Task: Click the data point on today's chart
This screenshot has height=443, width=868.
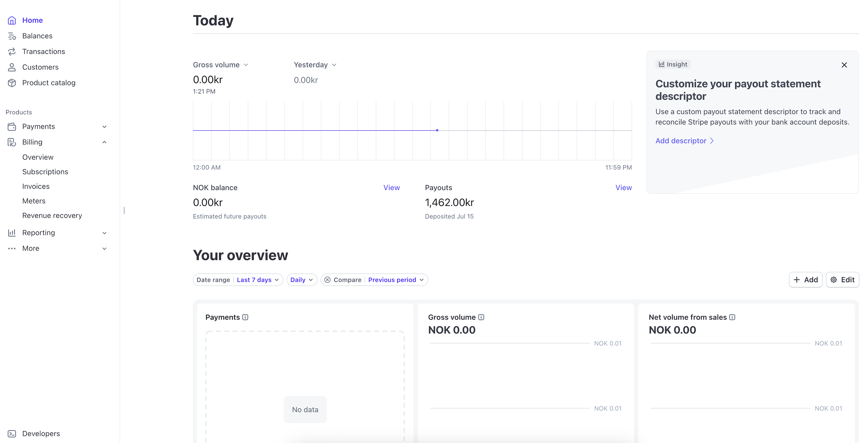Action: tap(437, 130)
